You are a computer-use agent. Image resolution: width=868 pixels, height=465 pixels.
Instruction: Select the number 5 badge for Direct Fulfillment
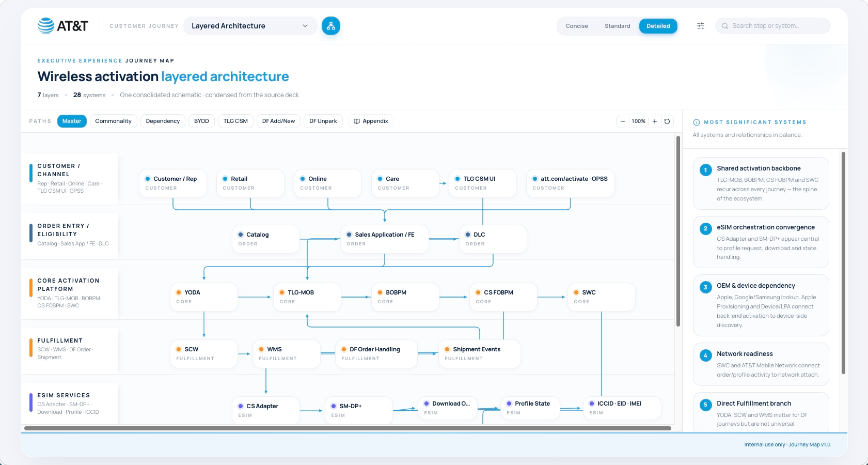click(705, 405)
